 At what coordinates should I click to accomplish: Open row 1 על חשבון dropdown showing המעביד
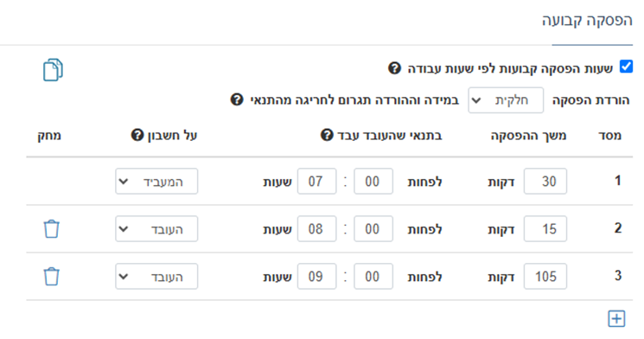coord(156,182)
